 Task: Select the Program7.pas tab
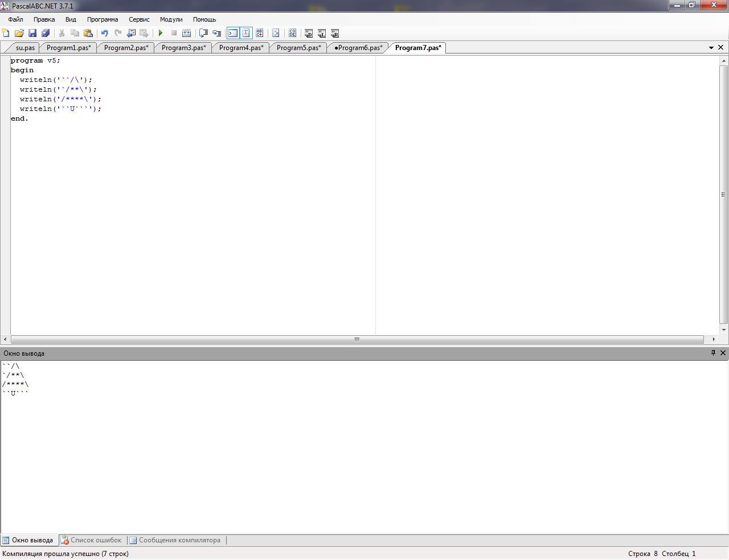click(418, 48)
